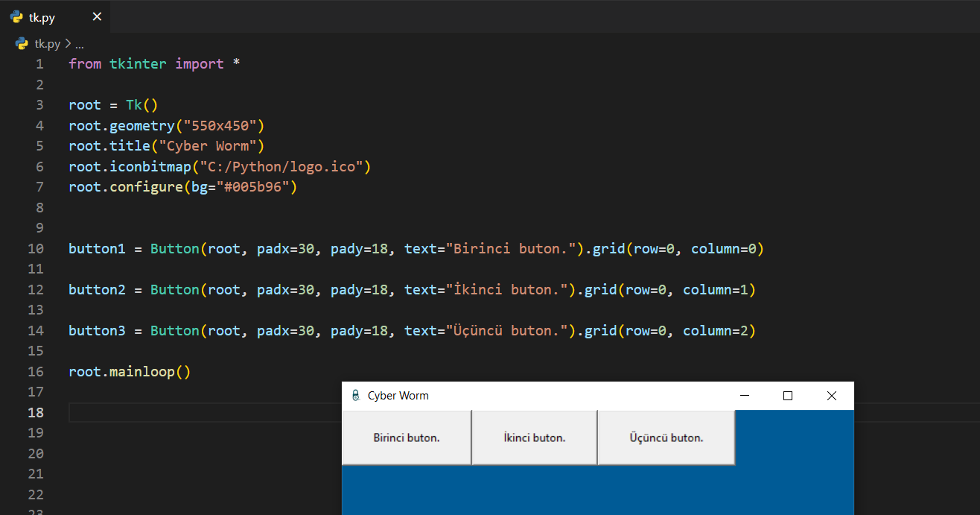Screen dimensions: 980x515
Task: Click the "#005b96" color string in code
Action: tap(252, 187)
